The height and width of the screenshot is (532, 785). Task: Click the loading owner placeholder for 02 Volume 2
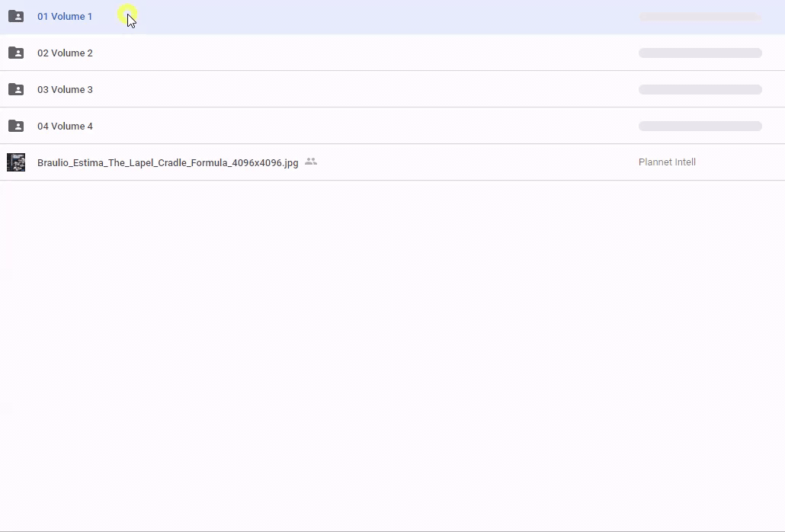pyautogui.click(x=700, y=53)
